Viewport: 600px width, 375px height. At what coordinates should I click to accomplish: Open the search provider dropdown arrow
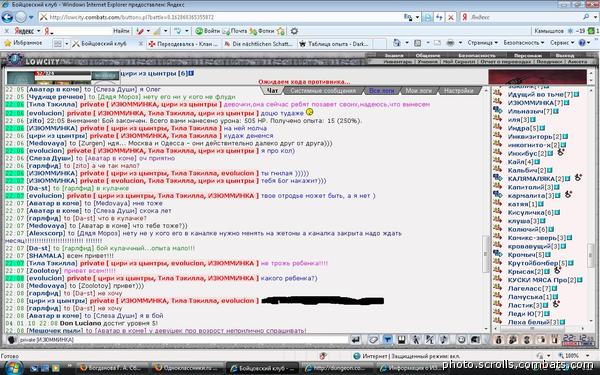[595, 17]
